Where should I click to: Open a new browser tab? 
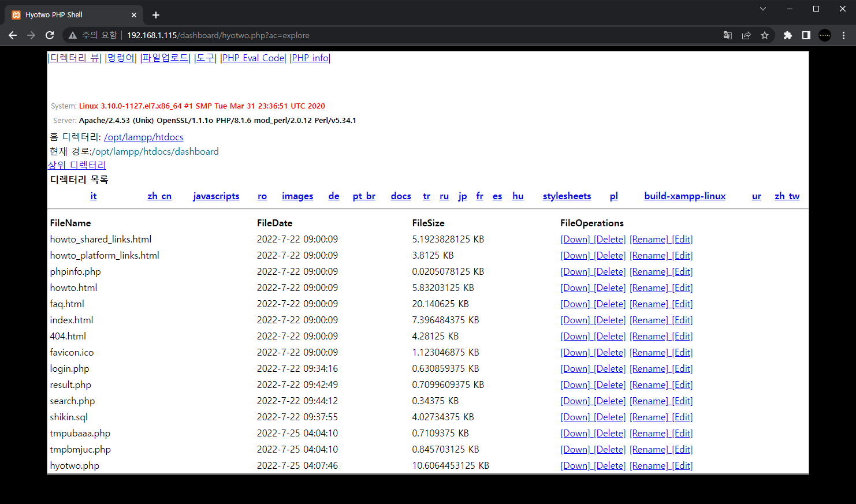pos(156,15)
